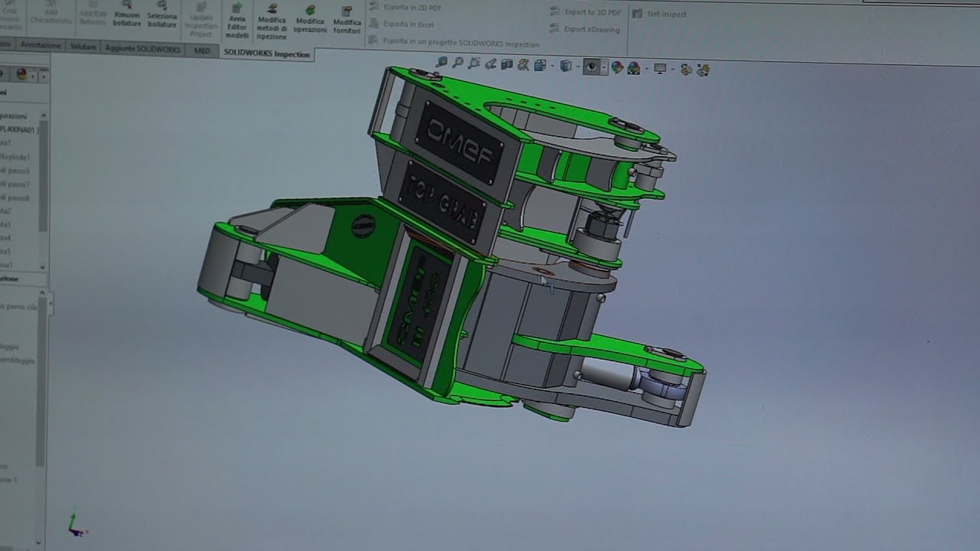Expand the Hide/Show Items dropdown arrow
This screenshot has height=551, width=980.
click(604, 67)
